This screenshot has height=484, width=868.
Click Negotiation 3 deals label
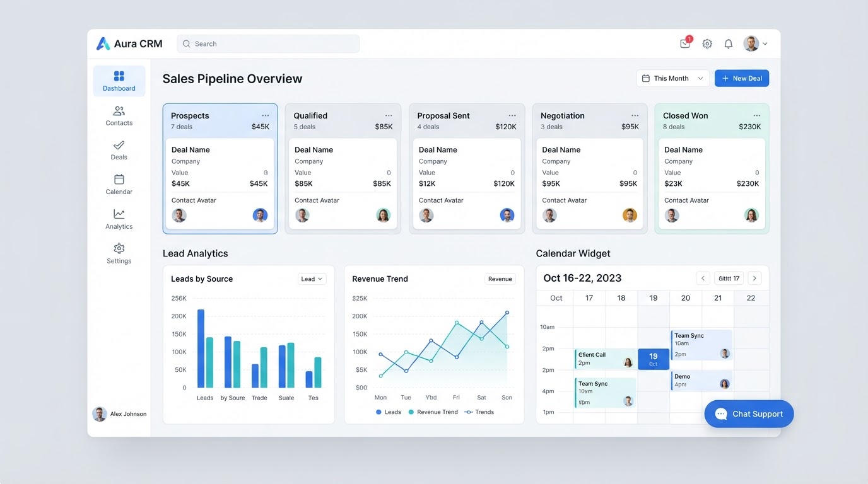coord(552,127)
